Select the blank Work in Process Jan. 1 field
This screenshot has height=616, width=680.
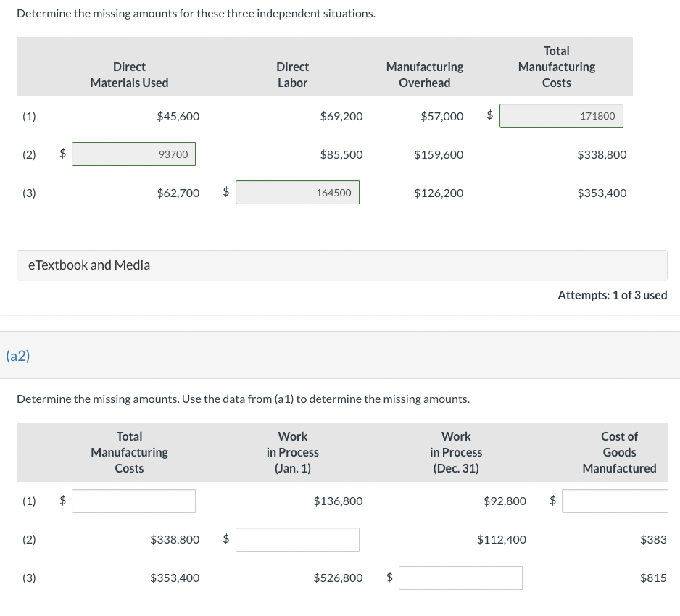[297, 539]
